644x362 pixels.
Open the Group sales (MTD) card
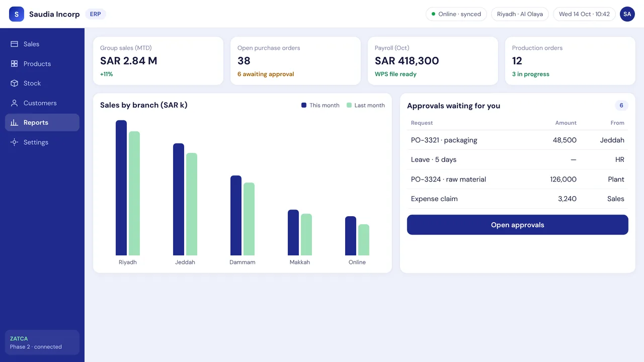[x=158, y=61]
